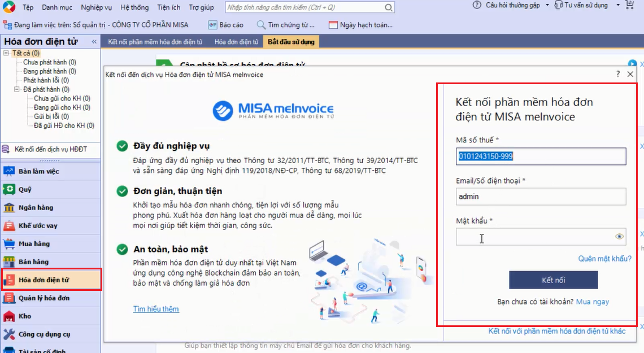Close the MISA meInvoice connection dialog
This screenshot has height=353, width=644.
(630, 75)
